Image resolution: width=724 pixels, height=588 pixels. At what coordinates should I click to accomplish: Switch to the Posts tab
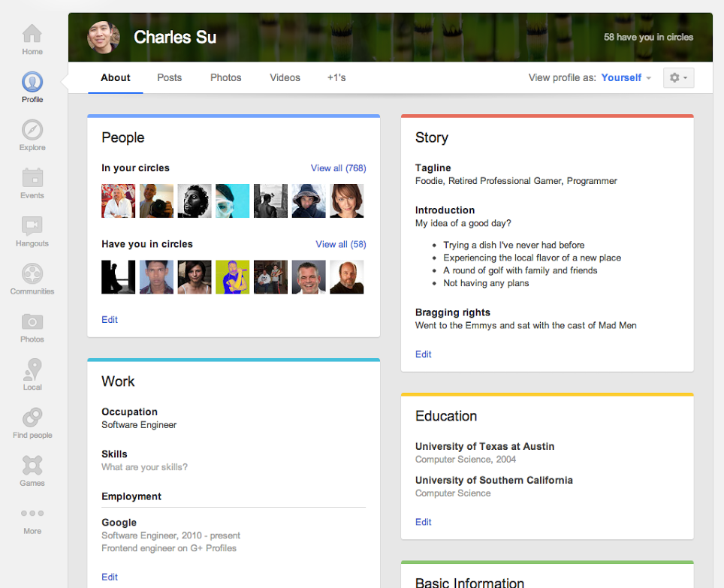169,78
